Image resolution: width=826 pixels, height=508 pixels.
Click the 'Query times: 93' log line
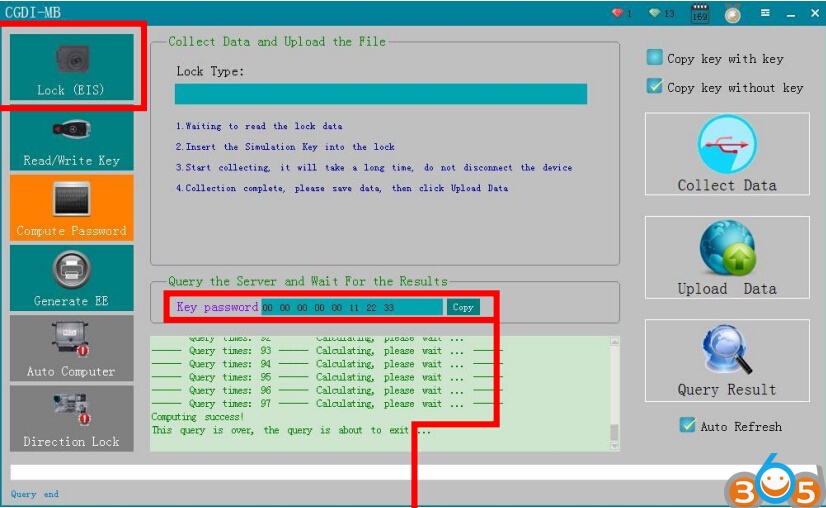(326, 351)
